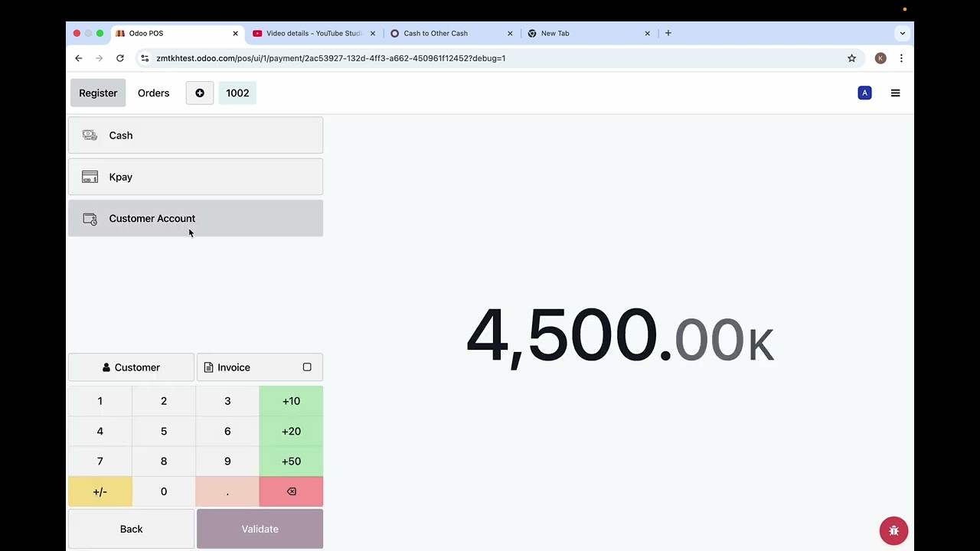The image size is (980, 551).
Task: Set Customer for the order
Action: (131, 367)
